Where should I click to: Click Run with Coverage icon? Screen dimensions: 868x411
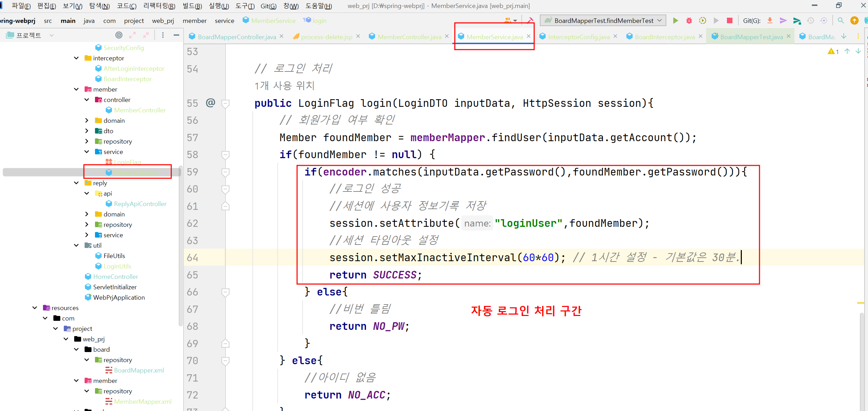point(702,20)
